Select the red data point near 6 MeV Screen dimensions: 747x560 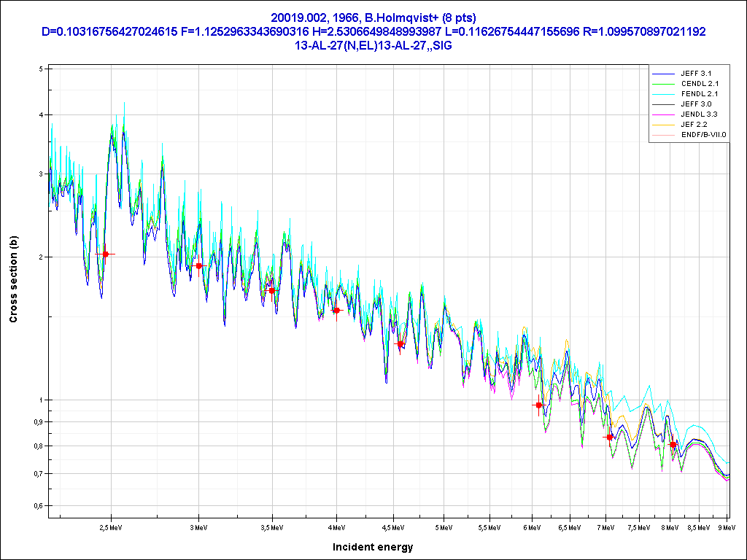pyautogui.click(x=539, y=405)
